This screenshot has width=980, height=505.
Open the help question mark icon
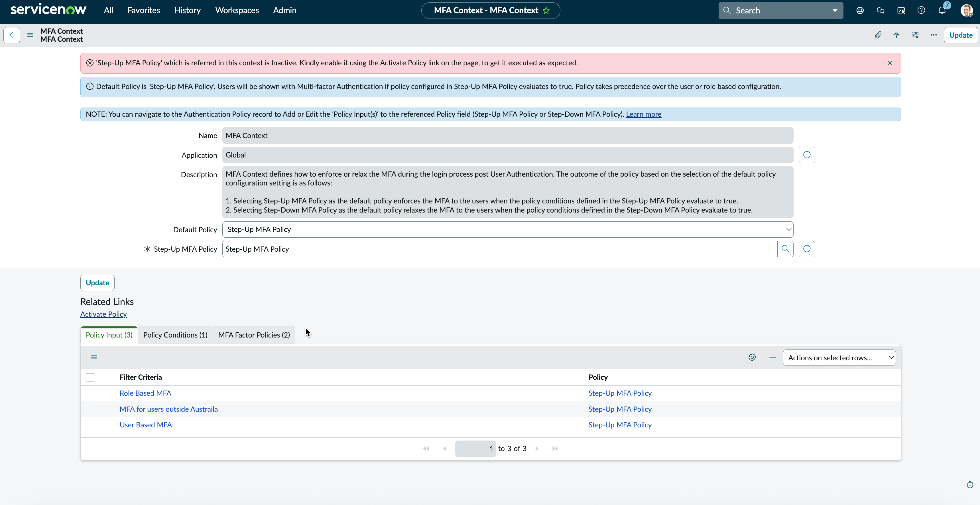(x=921, y=10)
